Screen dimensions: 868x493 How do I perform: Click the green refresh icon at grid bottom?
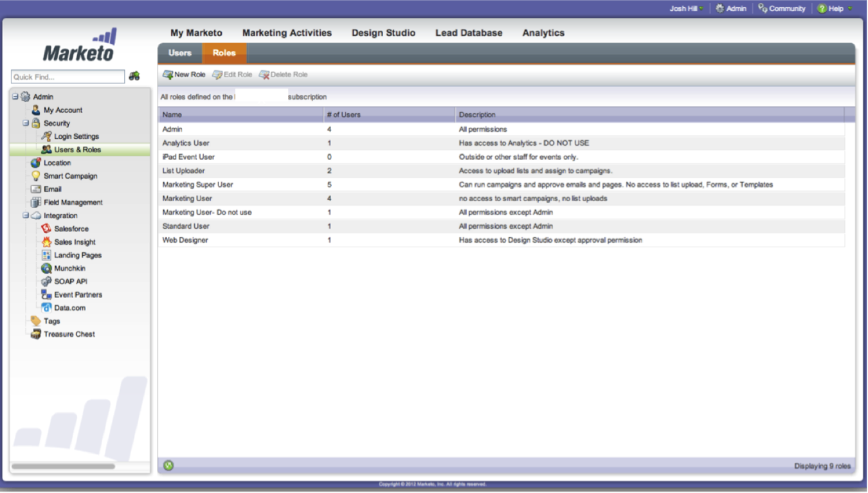coord(168,465)
